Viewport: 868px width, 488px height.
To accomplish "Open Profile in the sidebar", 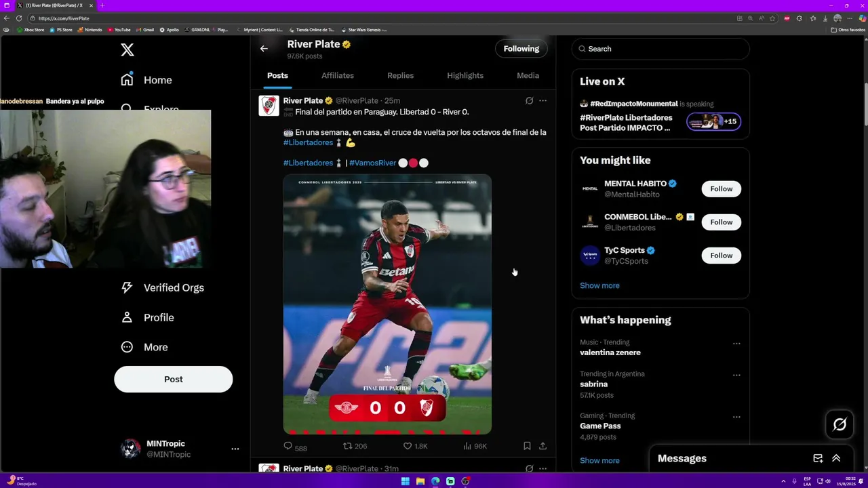I will coord(147,317).
